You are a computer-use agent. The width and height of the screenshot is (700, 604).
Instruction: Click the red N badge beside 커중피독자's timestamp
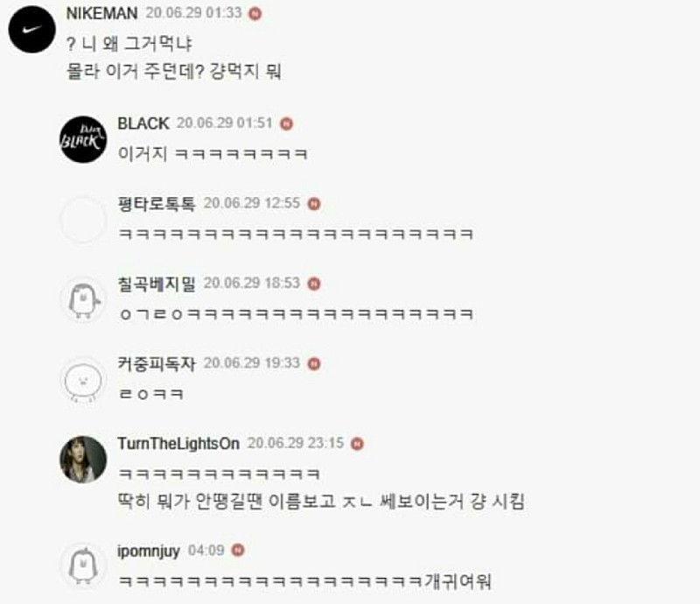314,363
